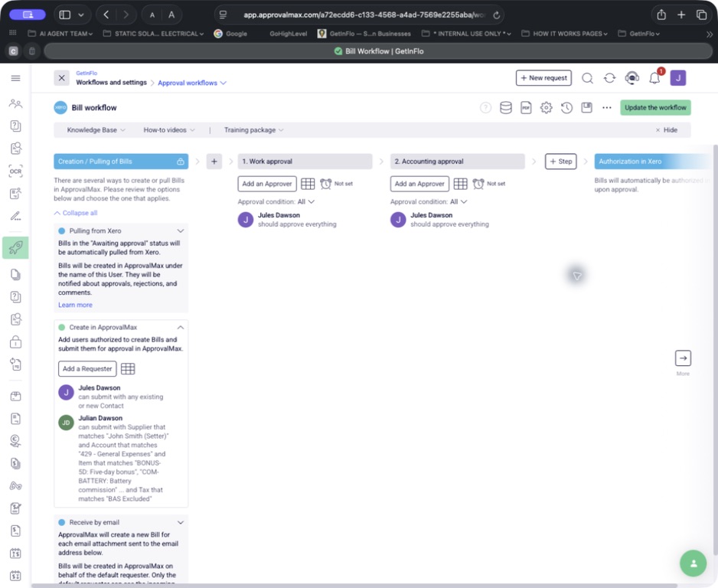Change Approval condition All under Work approval
The image size is (718, 588).
(306, 201)
